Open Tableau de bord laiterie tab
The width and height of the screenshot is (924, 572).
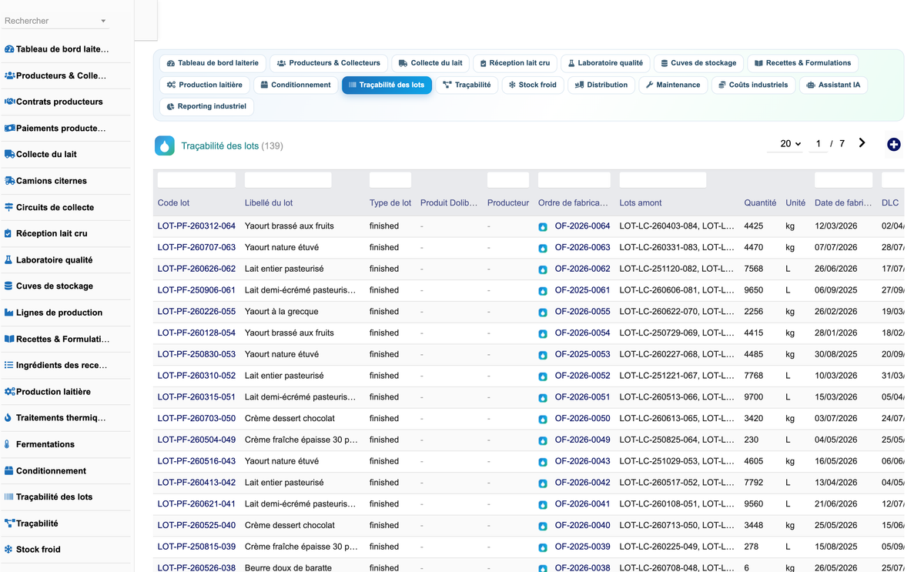coord(213,63)
